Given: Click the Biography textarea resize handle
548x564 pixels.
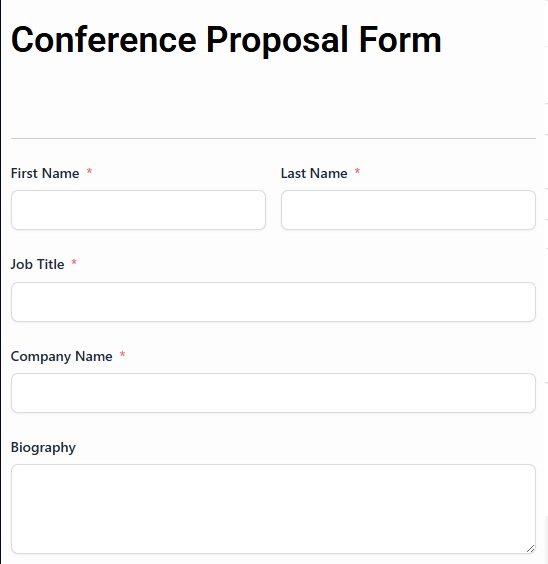Looking at the screenshot, I should (x=530, y=549).
